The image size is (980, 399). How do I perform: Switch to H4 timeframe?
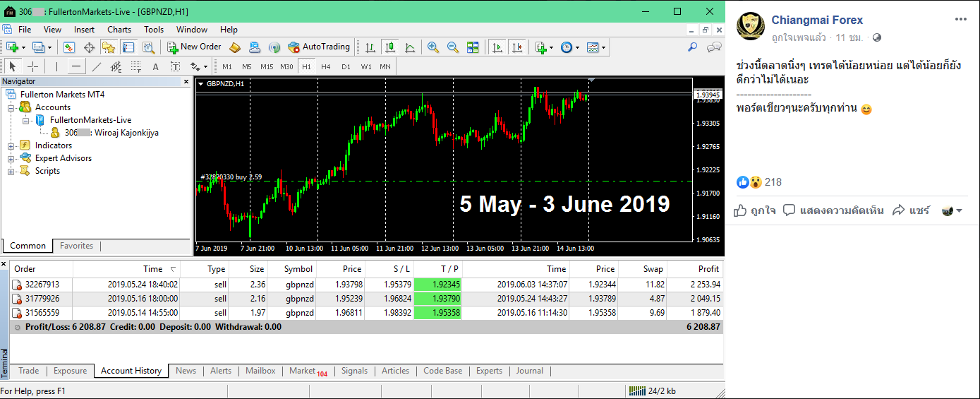tap(325, 67)
